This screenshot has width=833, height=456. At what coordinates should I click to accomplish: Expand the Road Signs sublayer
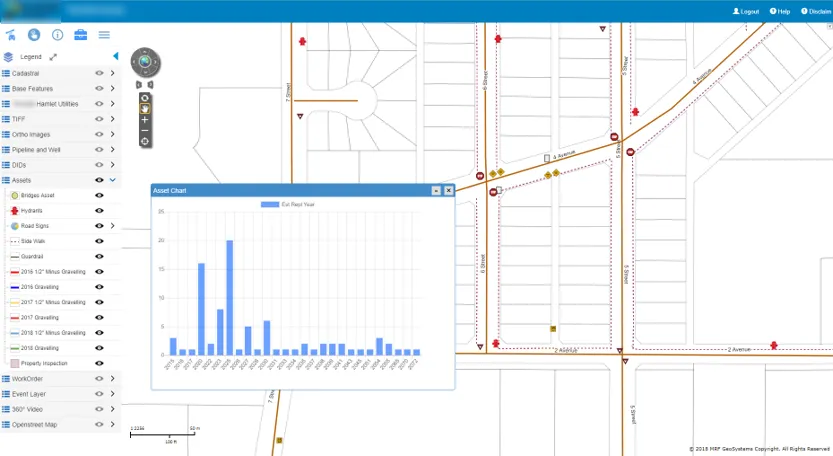click(113, 226)
